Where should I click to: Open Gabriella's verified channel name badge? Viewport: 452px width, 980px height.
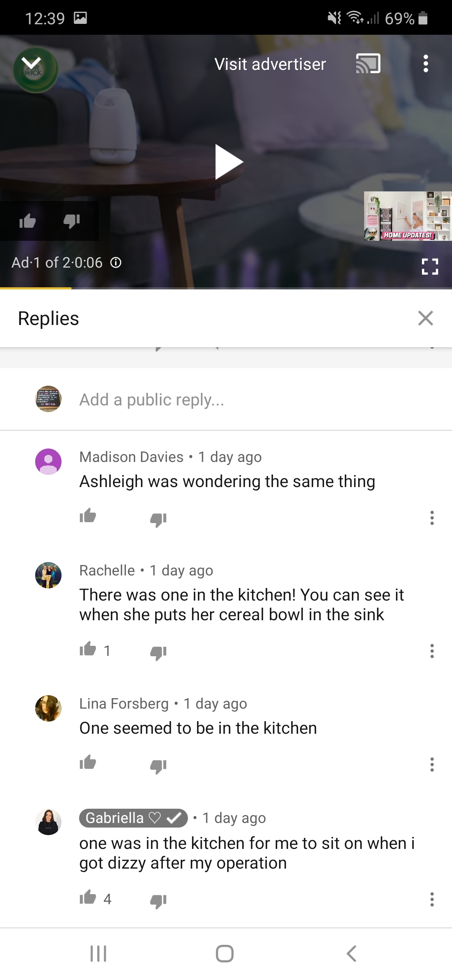coord(133,818)
